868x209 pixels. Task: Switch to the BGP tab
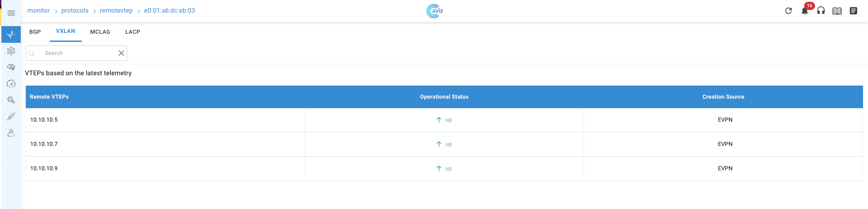35,32
